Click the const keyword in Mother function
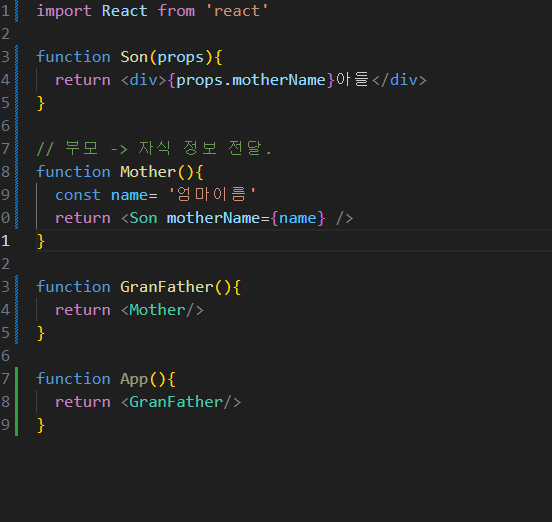 (78, 195)
